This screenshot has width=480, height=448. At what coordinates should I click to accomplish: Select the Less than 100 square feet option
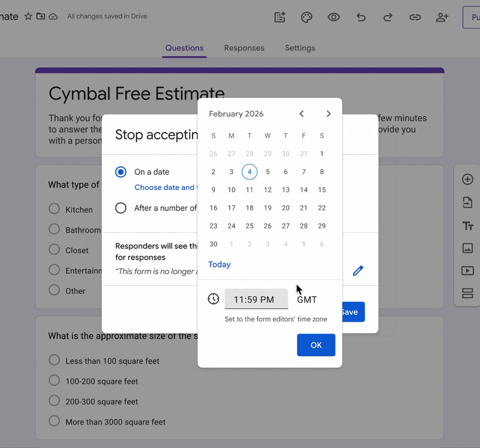pyautogui.click(x=53, y=360)
